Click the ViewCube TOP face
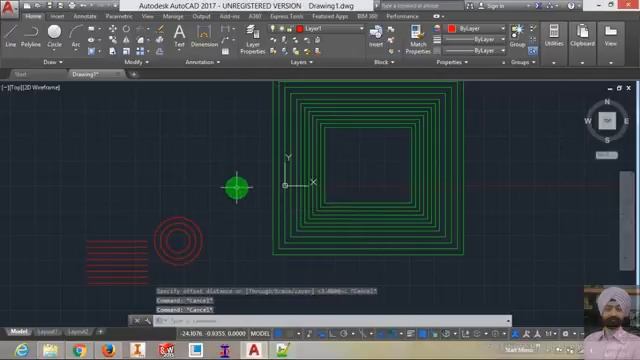The image size is (640, 360). click(607, 121)
